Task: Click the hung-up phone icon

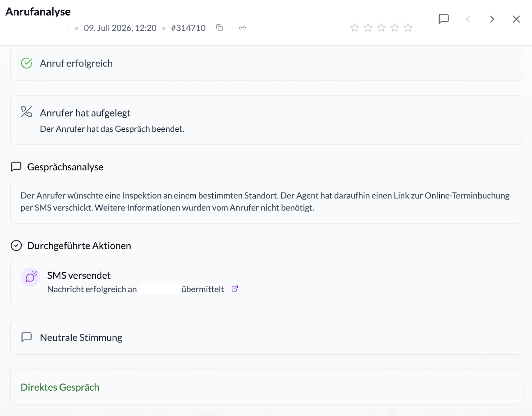Action: click(27, 112)
